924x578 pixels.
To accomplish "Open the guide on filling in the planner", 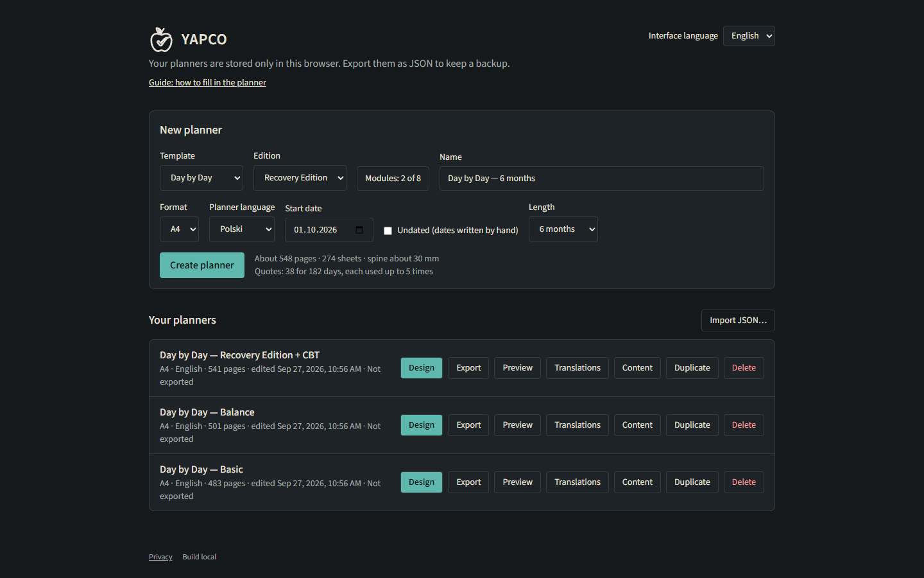I will pyautogui.click(x=207, y=82).
